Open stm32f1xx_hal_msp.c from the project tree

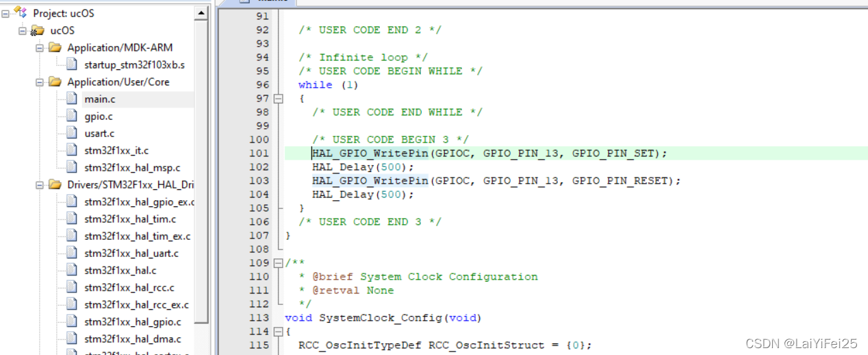(133, 168)
